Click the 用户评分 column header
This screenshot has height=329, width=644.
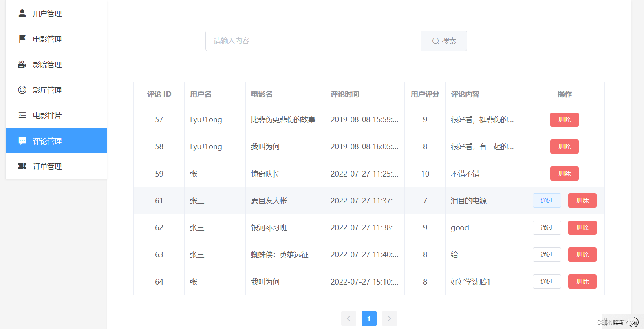tap(425, 94)
